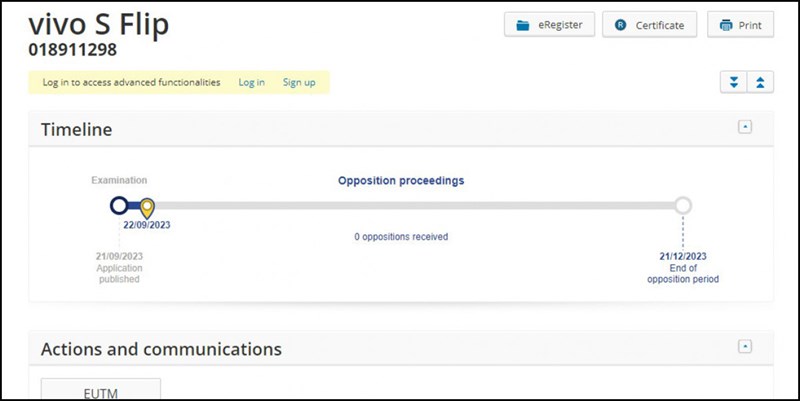Click the 22/09/2023 date label
Screen dimensions: 800x401
147,225
